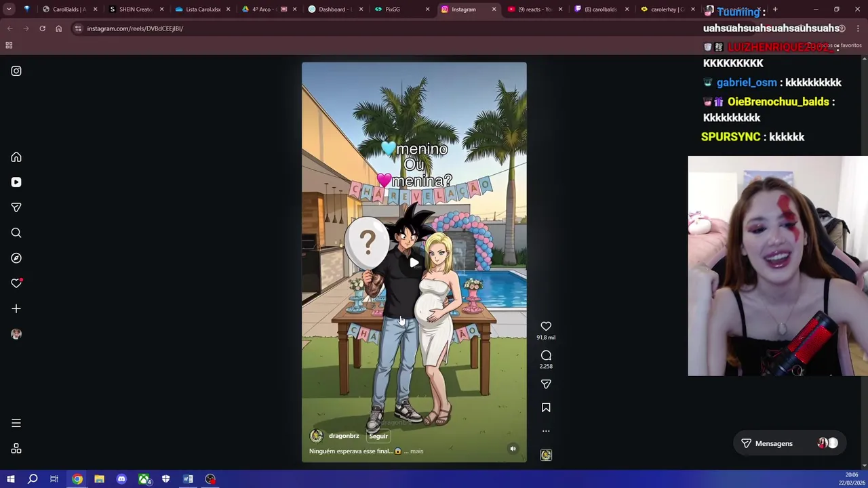This screenshot has width=868, height=488.
Task: Click the 91,8 mil likes count
Action: (546, 338)
